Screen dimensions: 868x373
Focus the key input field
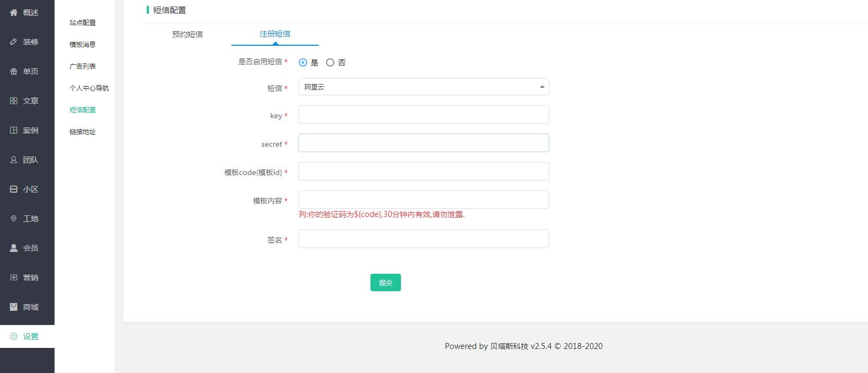(424, 115)
